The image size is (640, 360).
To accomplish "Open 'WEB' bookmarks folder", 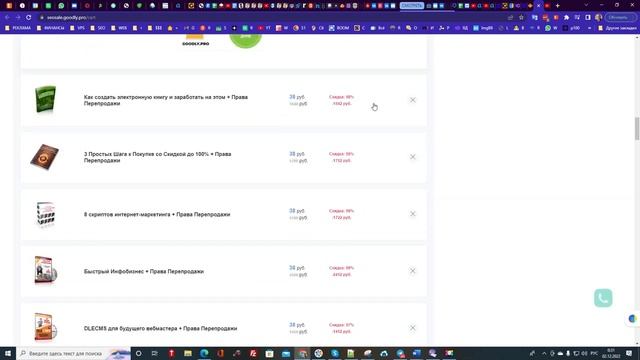I will [119, 28].
